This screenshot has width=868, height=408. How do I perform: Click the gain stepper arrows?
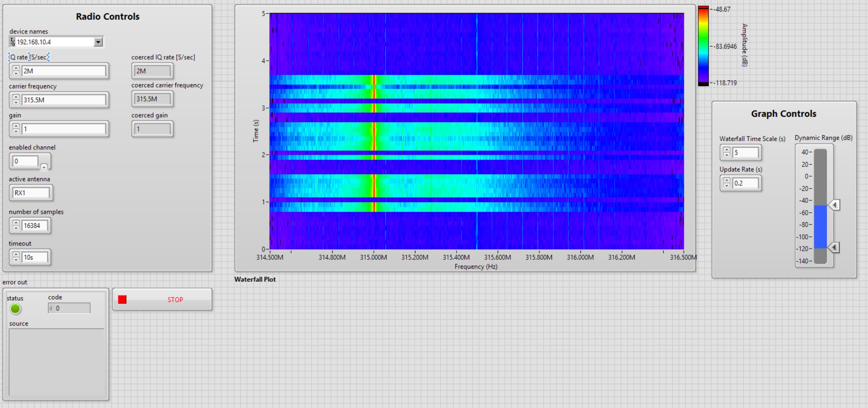[x=16, y=129]
